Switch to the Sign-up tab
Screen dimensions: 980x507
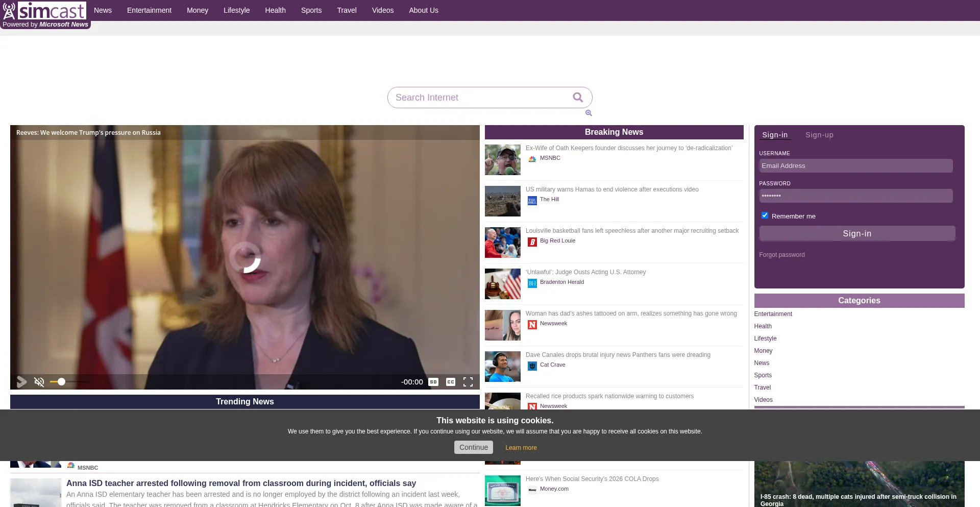(x=819, y=135)
